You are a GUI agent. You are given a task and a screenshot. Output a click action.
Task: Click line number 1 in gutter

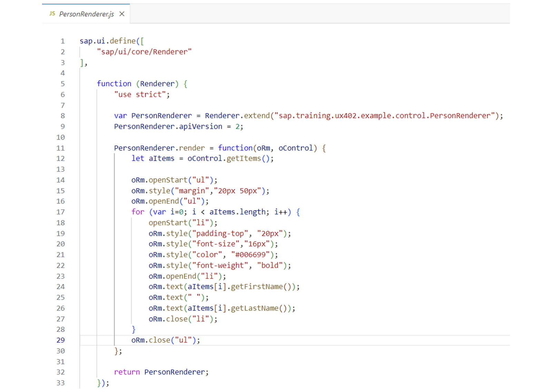coord(63,41)
